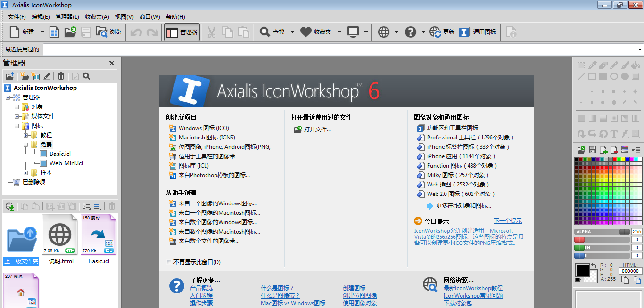
Task: Select Web Mini.icl in tree
Action: coord(66,163)
